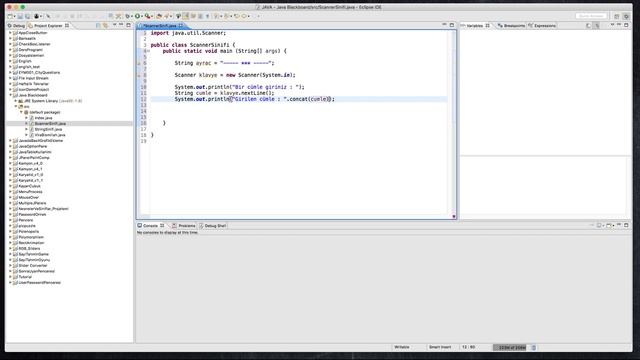Expand the AppCloseButton project
Viewport: 640px width, 360px height.
(10, 33)
